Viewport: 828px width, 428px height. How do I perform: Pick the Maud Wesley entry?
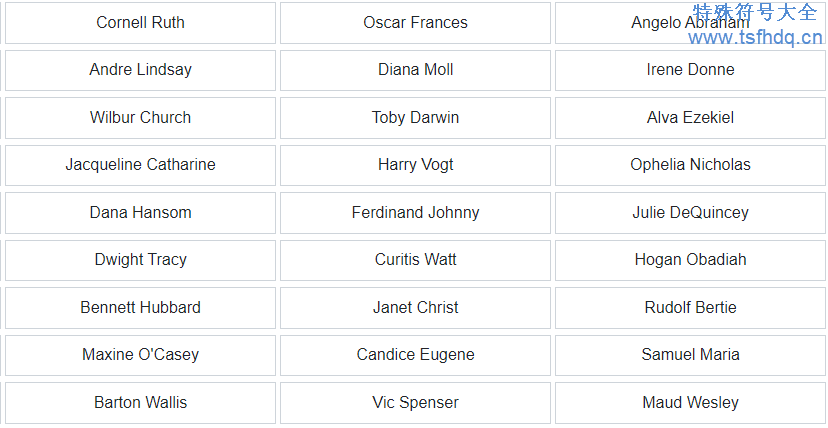(x=690, y=403)
